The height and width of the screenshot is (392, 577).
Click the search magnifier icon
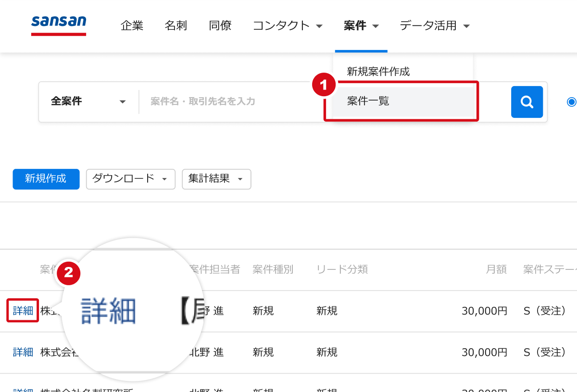pyautogui.click(x=527, y=102)
